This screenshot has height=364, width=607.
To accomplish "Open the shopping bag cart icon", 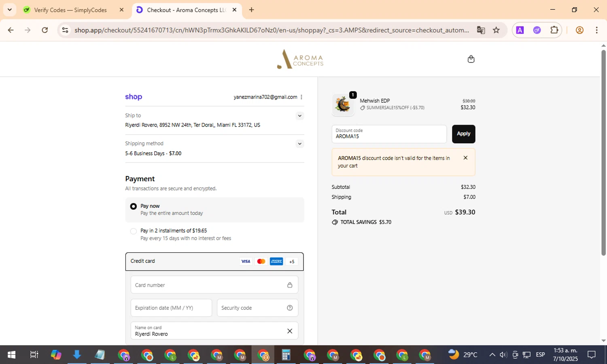I will tap(471, 59).
